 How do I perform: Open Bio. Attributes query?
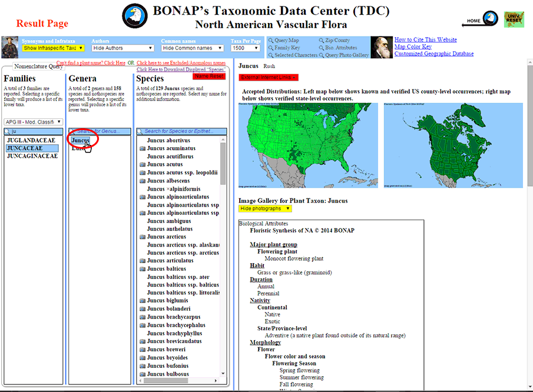click(x=338, y=48)
